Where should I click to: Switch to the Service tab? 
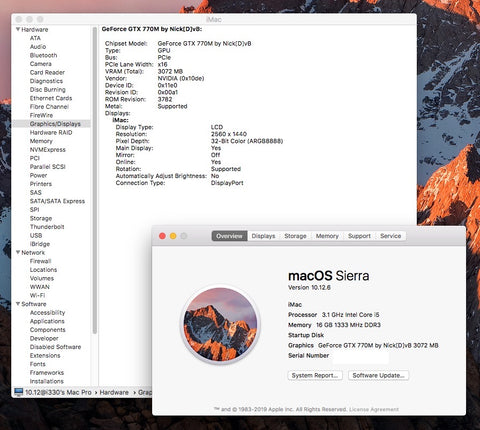(390, 236)
